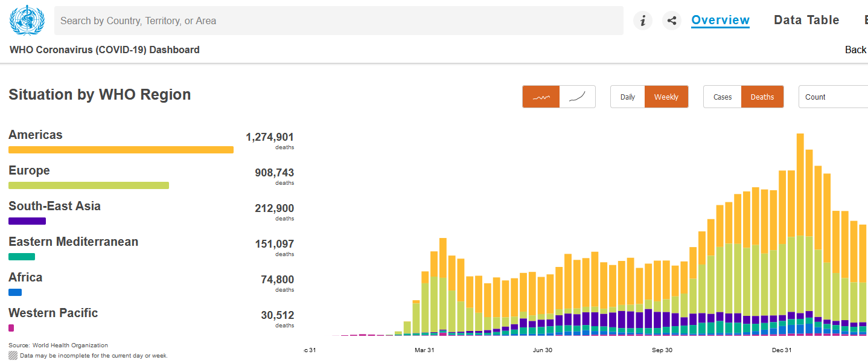
Task: Click the 151,097 deaths figure
Action: (x=275, y=245)
